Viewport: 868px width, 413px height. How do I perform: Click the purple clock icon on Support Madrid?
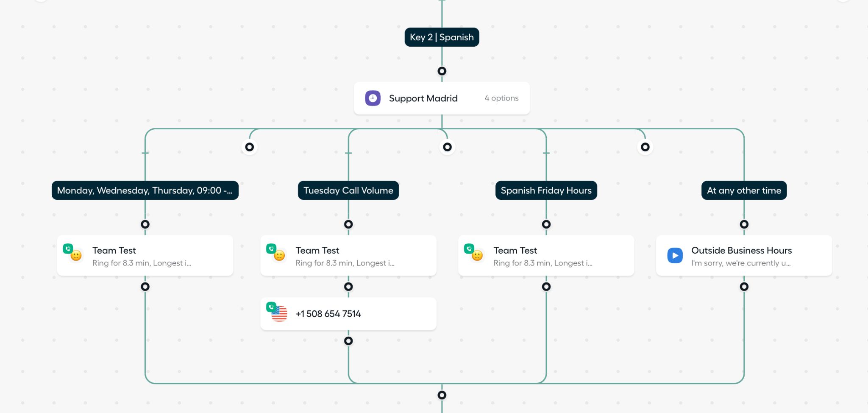coord(373,98)
